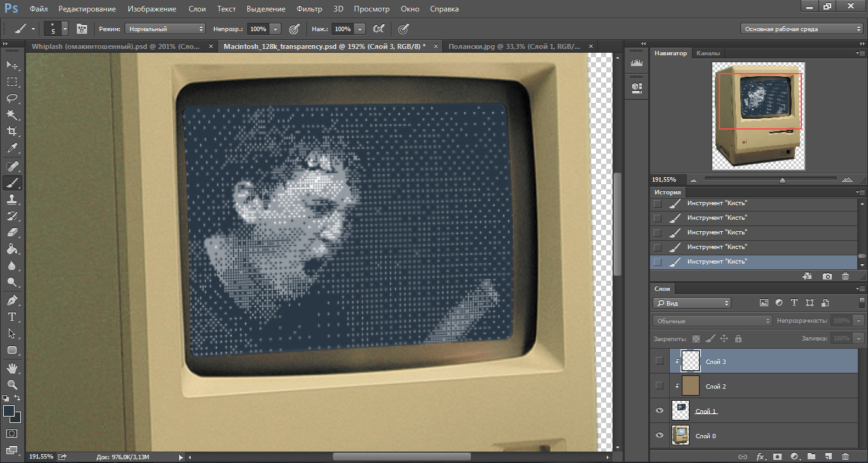Open Наж. flow slider dropdown

coord(360,29)
